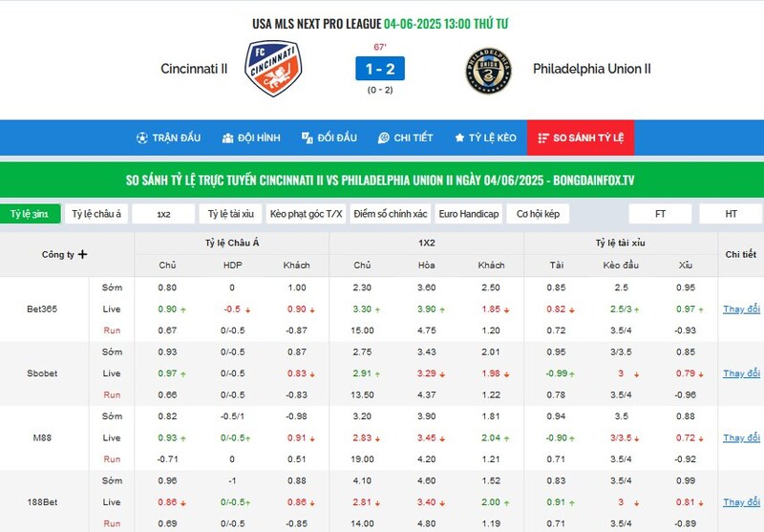Select the Tỷ lệ châu á filter
Viewport: 764px width, 532px height.
[96, 214]
